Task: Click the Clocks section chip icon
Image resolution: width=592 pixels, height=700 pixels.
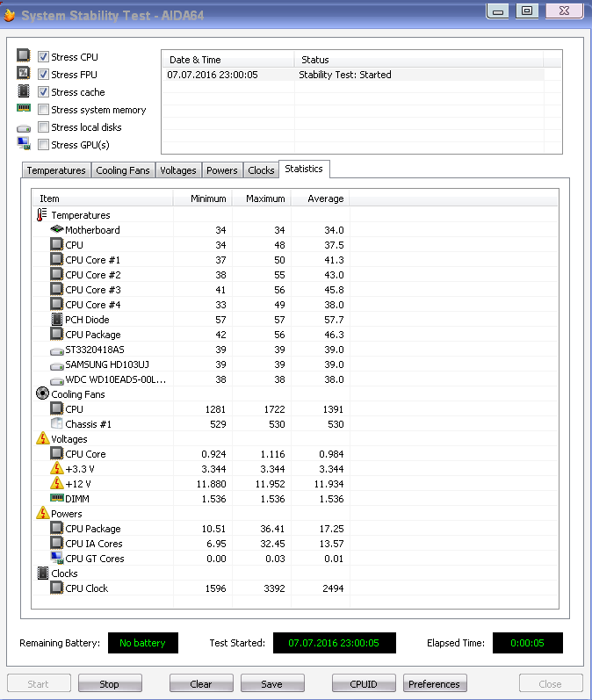Action: [42, 573]
